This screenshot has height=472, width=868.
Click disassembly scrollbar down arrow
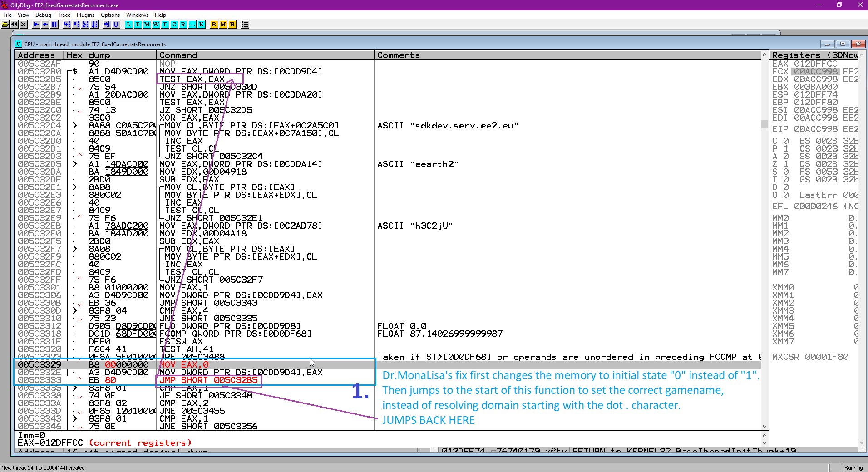[x=764, y=427]
